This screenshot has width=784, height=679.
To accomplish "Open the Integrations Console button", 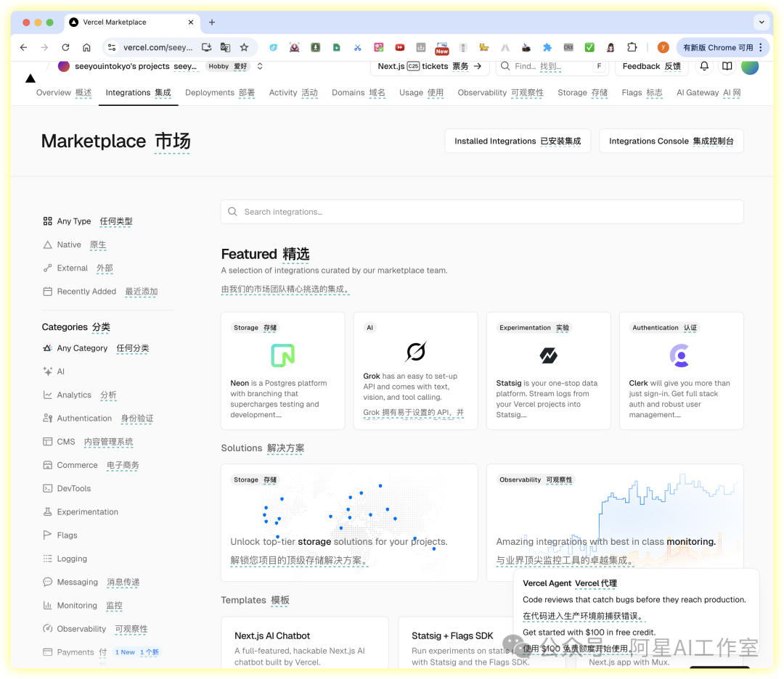I will click(x=671, y=141).
